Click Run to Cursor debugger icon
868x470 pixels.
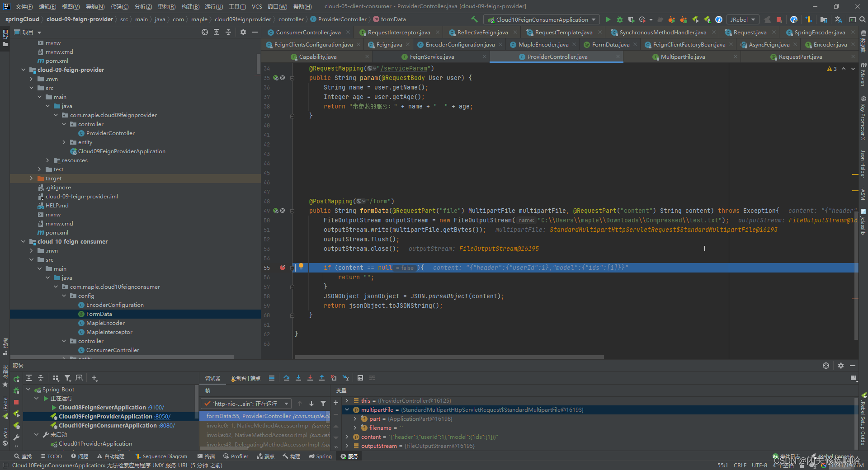pyautogui.click(x=345, y=378)
